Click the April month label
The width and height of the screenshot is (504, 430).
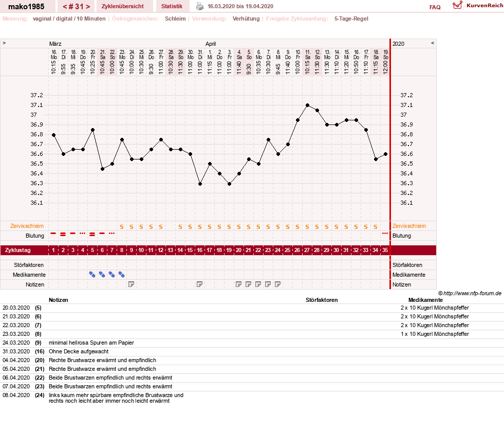211,44
